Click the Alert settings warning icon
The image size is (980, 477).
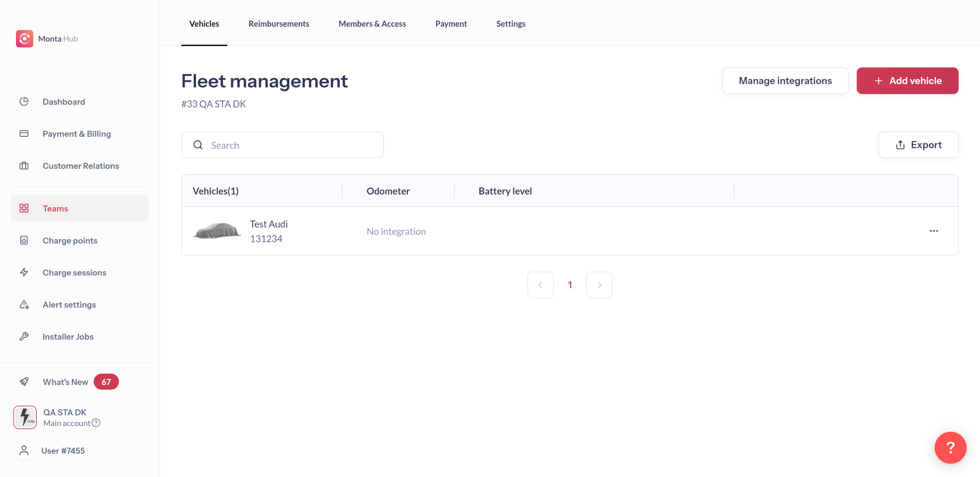pyautogui.click(x=24, y=305)
